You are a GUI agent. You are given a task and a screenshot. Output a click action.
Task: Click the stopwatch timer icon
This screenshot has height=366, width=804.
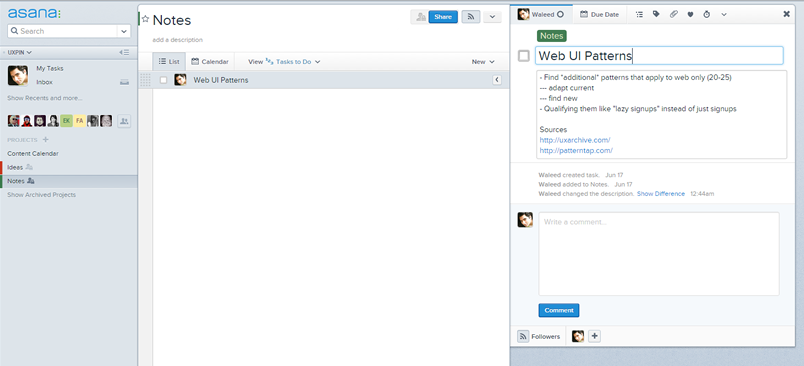tap(707, 14)
